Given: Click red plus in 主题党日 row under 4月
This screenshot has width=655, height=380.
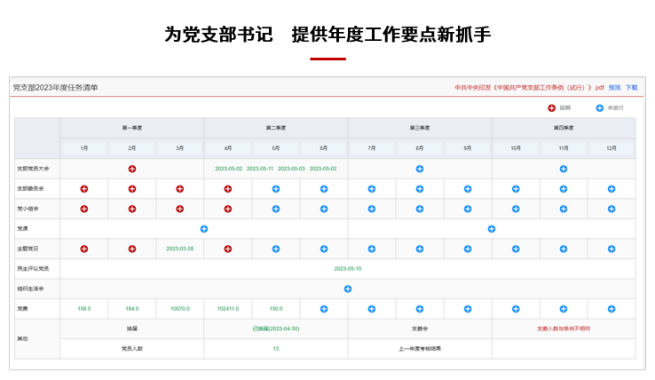Looking at the screenshot, I should pos(228,249).
